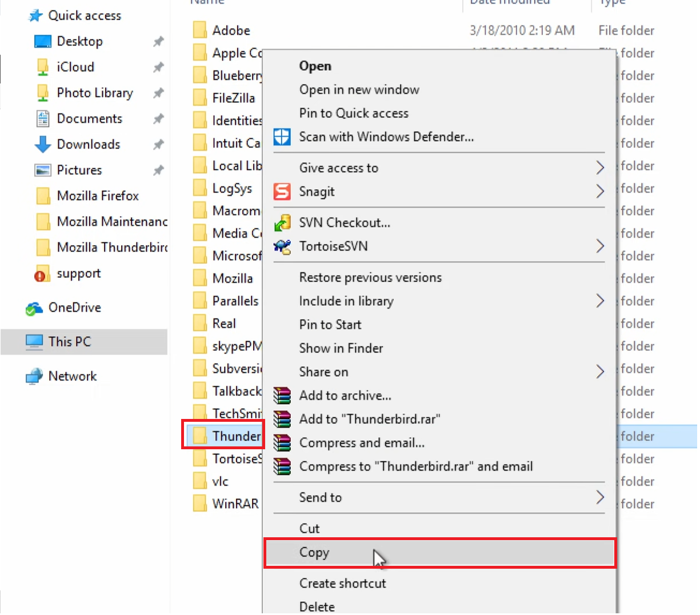The width and height of the screenshot is (700, 615).
Task: Click the OneDrive cloud icon
Action: point(34,308)
